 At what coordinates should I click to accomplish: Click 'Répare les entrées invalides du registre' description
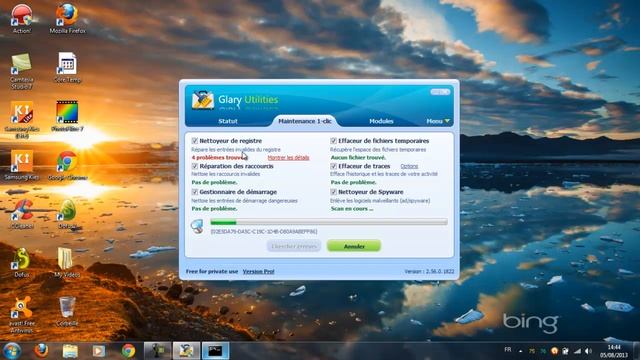coord(236,150)
